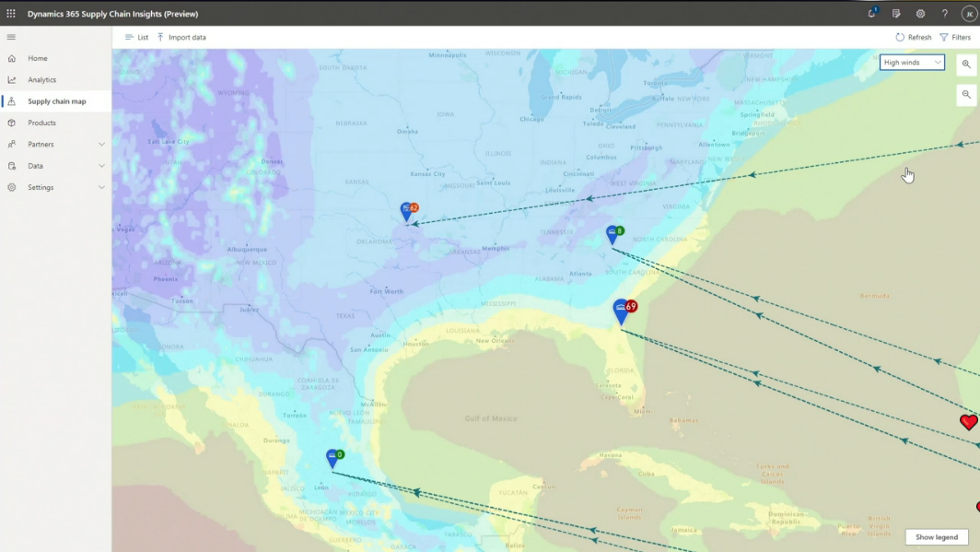The width and height of the screenshot is (980, 552).
Task: Open the user account avatar
Action: 969,13
